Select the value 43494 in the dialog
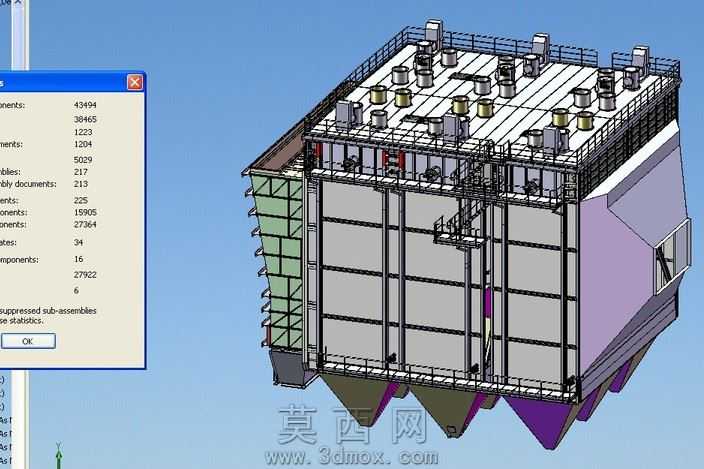The image size is (704, 469). 85,105
